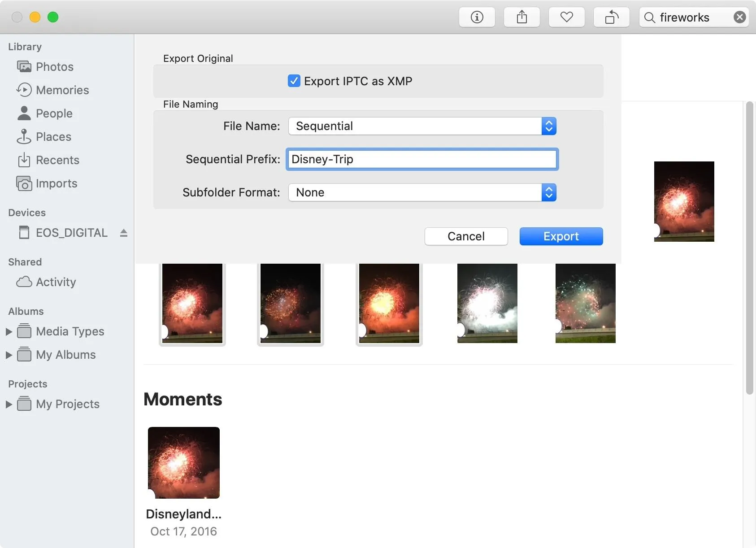The image size is (756, 548).
Task: Eject the EOS_DIGITAL device
Action: click(x=124, y=233)
